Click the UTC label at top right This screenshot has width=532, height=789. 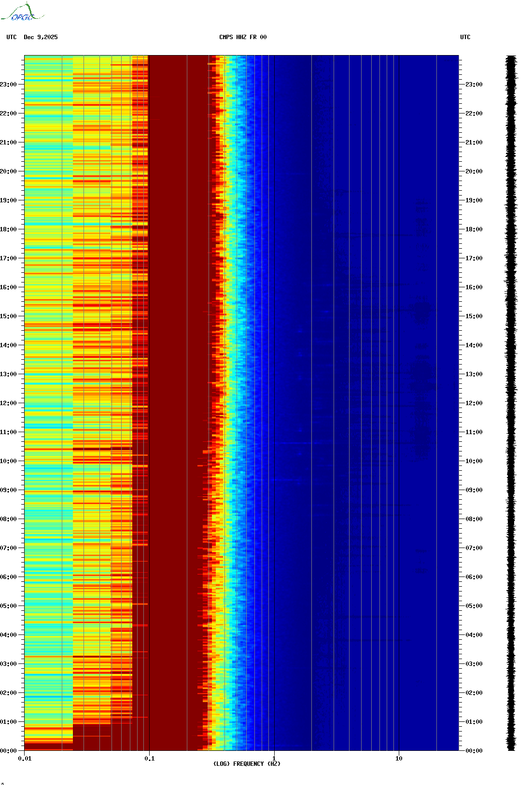click(465, 37)
